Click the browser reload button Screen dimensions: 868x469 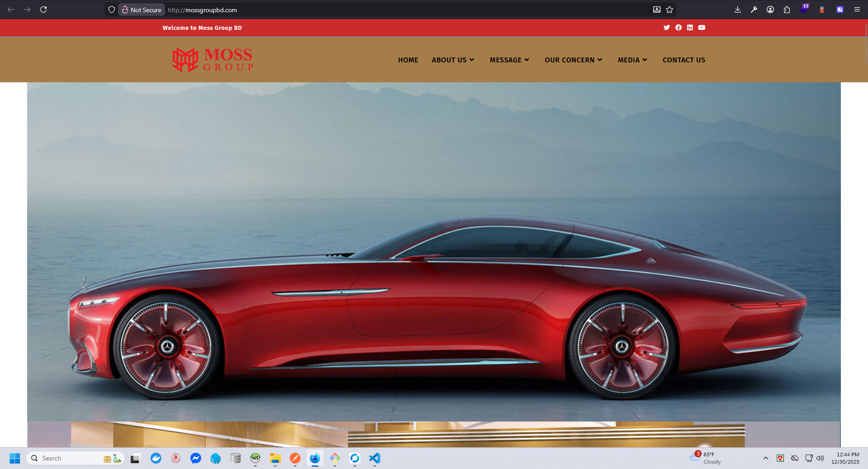pos(43,9)
